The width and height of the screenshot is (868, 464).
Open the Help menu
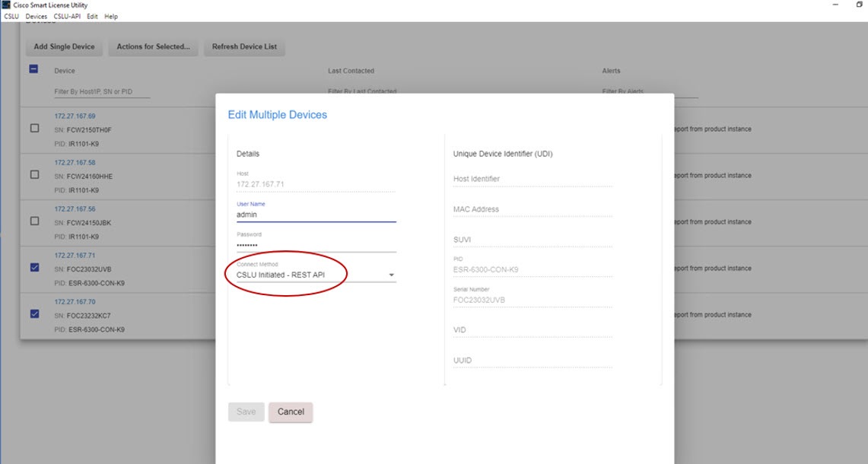coord(111,15)
